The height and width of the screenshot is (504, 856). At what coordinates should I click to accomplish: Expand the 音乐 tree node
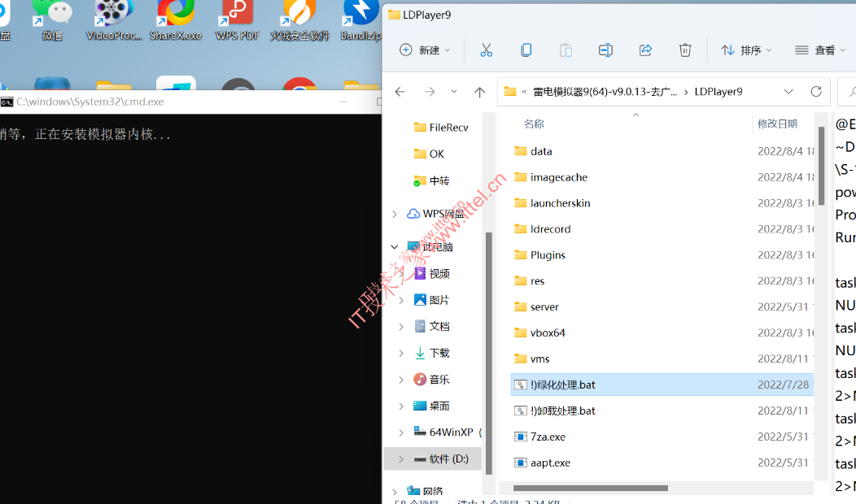coord(401,380)
